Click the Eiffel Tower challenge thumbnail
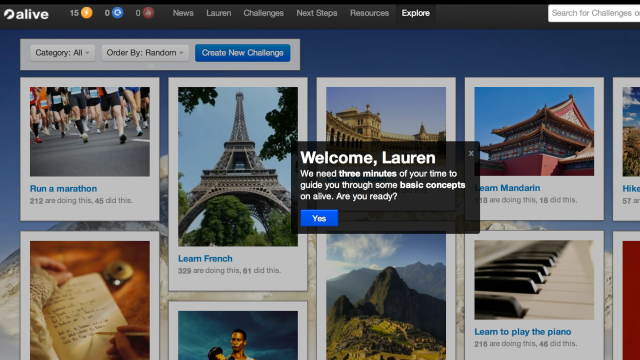 pyautogui.click(x=238, y=167)
